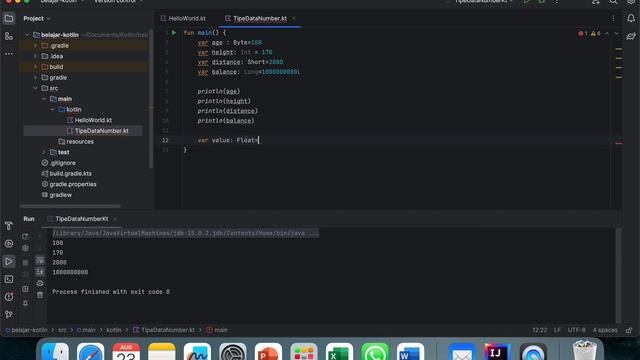Open the Build hammer tool window
This screenshot has width=640, height=360.
pyautogui.click(x=9, y=226)
